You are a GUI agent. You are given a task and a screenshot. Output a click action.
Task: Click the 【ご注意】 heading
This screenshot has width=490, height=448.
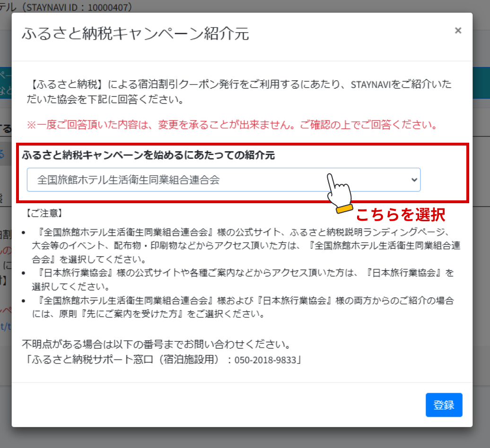coord(44,213)
